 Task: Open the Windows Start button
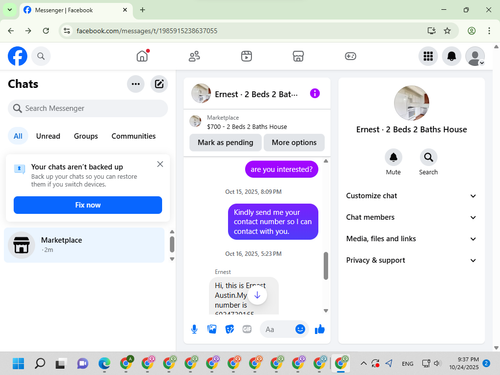click(x=18, y=363)
